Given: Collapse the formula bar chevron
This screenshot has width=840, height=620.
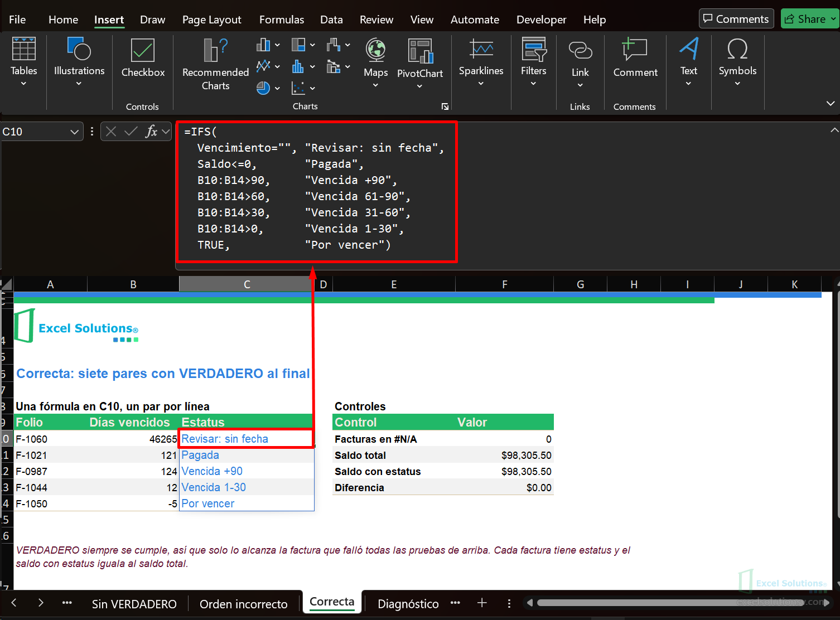Looking at the screenshot, I should (x=834, y=130).
